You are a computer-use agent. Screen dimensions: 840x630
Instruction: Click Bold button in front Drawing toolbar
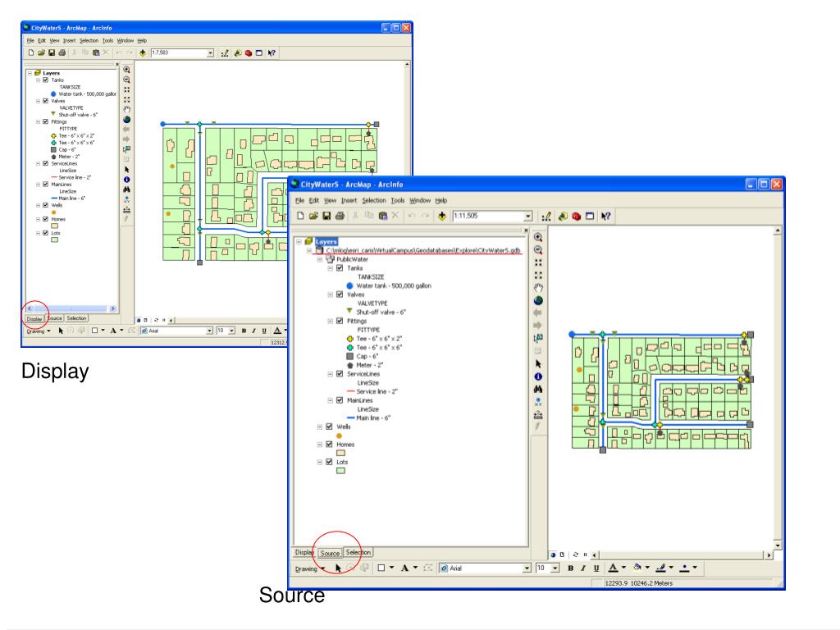[x=571, y=568]
